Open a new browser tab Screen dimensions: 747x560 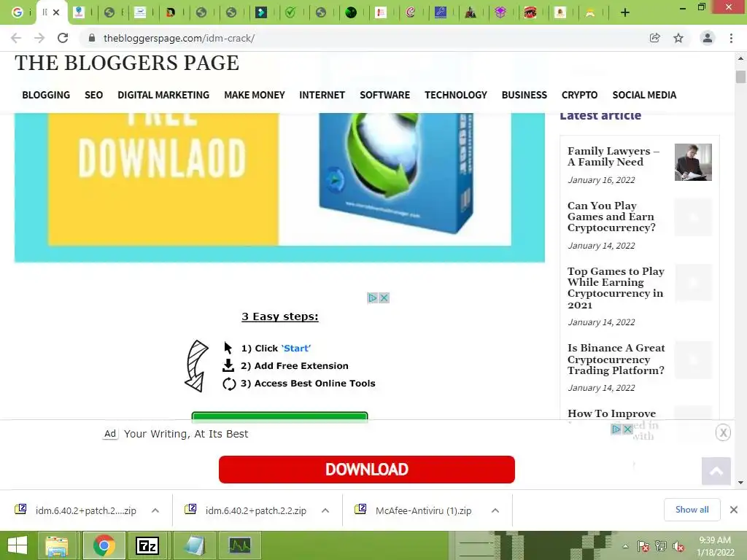(x=625, y=13)
